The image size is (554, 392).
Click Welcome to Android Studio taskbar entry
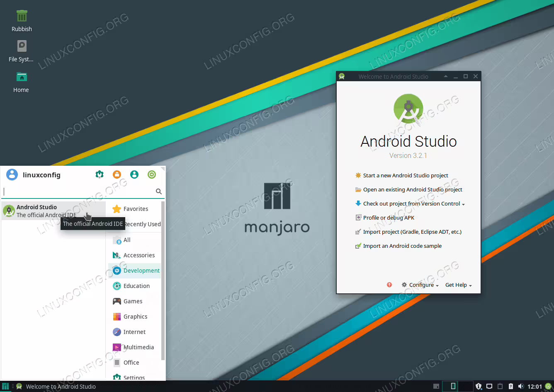pos(56,386)
